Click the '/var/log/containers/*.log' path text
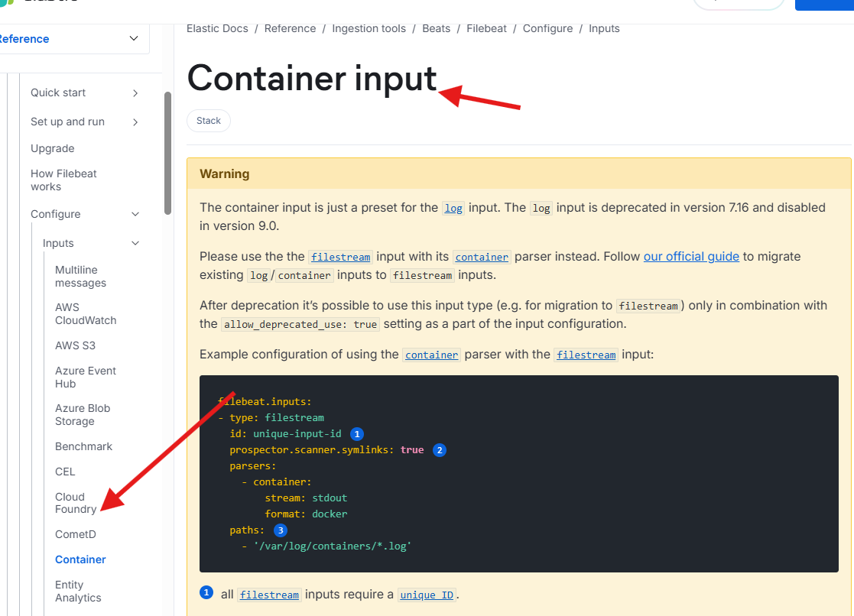Screen dimensions: 854x616 pyautogui.click(x=333, y=546)
